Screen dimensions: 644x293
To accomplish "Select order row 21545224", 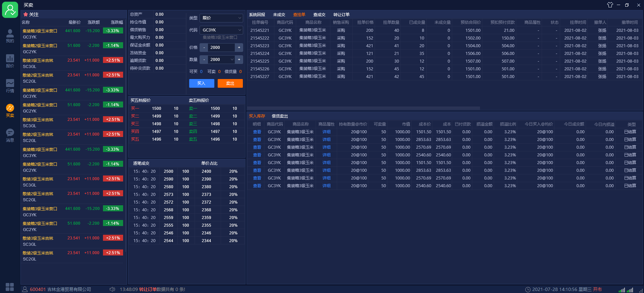I will coord(445,54).
